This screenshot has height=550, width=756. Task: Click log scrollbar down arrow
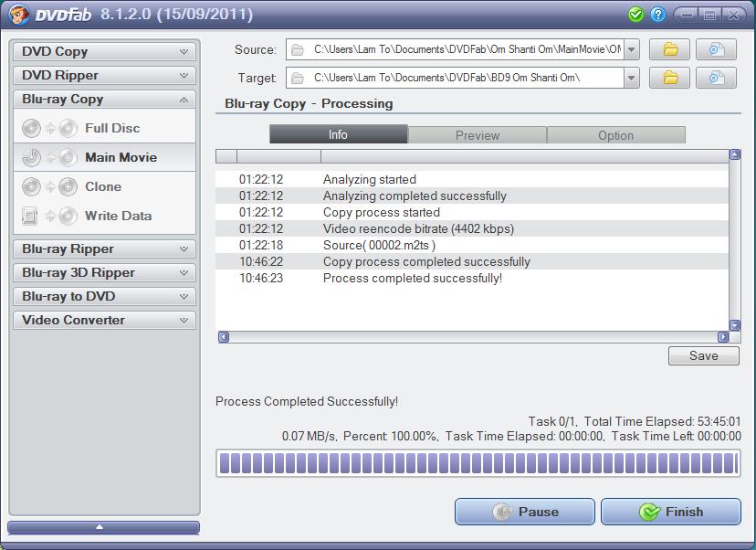coord(735,325)
